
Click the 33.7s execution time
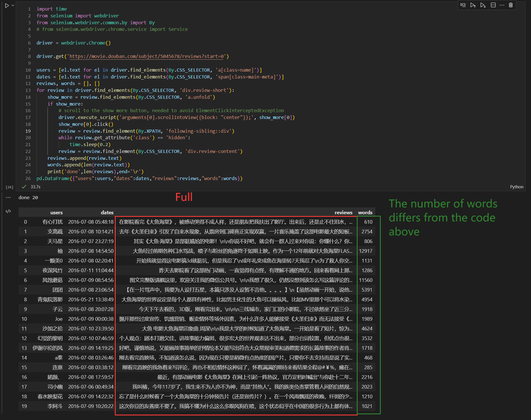(x=35, y=187)
